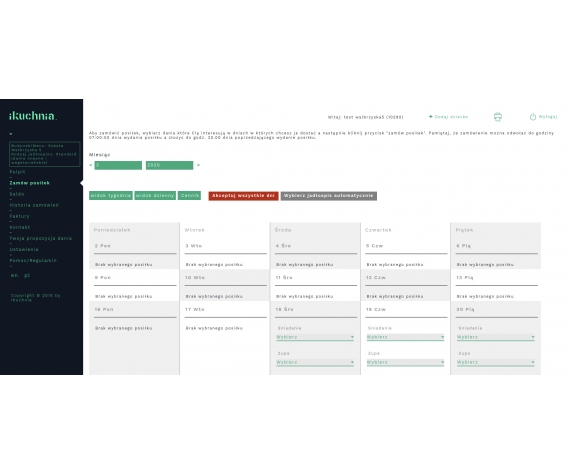Open Saldo in the sidebar

17,194
